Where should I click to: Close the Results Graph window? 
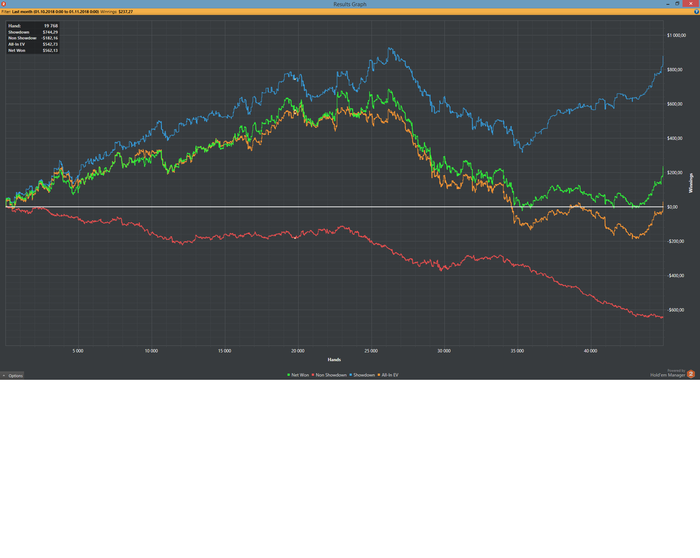pyautogui.click(x=691, y=4)
